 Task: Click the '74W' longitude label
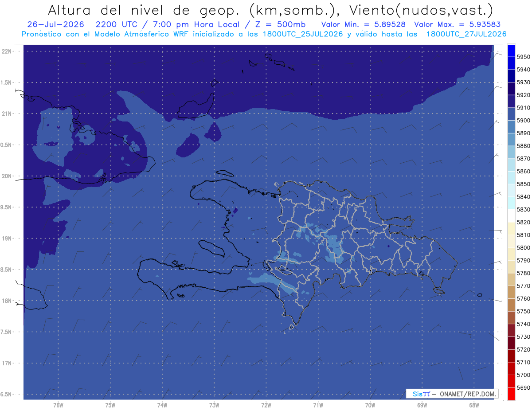[x=162, y=405]
